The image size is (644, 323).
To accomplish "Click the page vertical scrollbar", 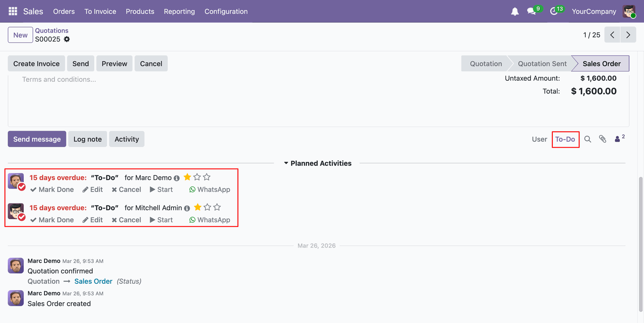I will (641, 245).
